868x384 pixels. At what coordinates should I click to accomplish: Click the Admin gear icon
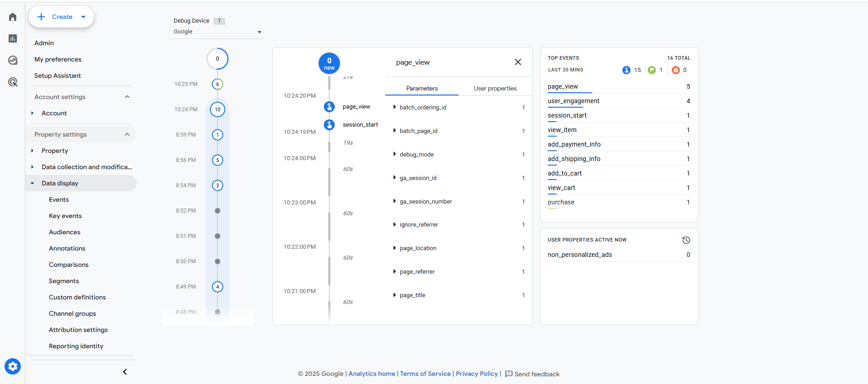click(x=13, y=366)
